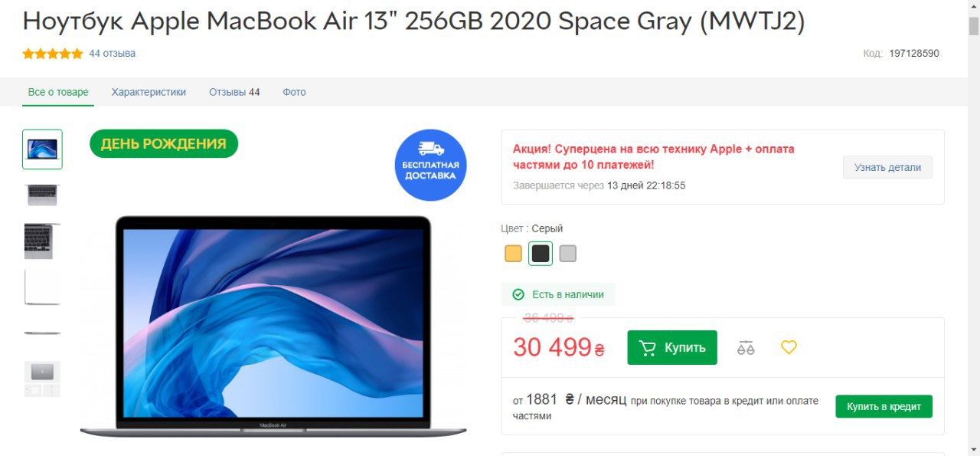The height and width of the screenshot is (456, 980).
Task: Click the green in-stock checkmark icon
Action: pos(518,294)
